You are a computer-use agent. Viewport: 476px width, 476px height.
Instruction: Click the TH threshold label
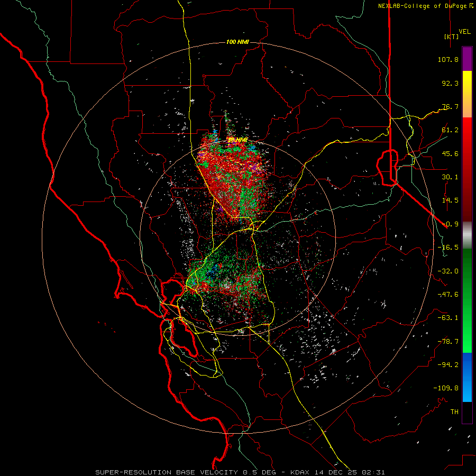[x=454, y=412]
